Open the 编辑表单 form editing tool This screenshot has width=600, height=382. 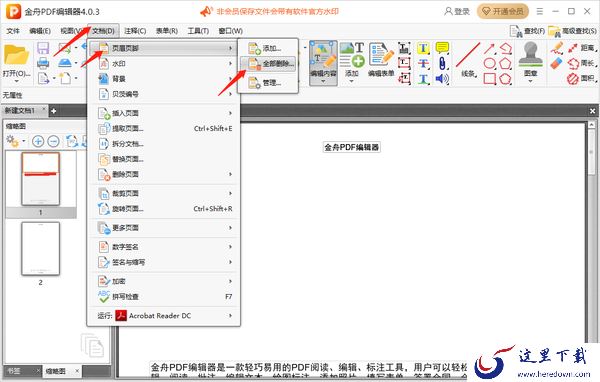click(x=381, y=59)
